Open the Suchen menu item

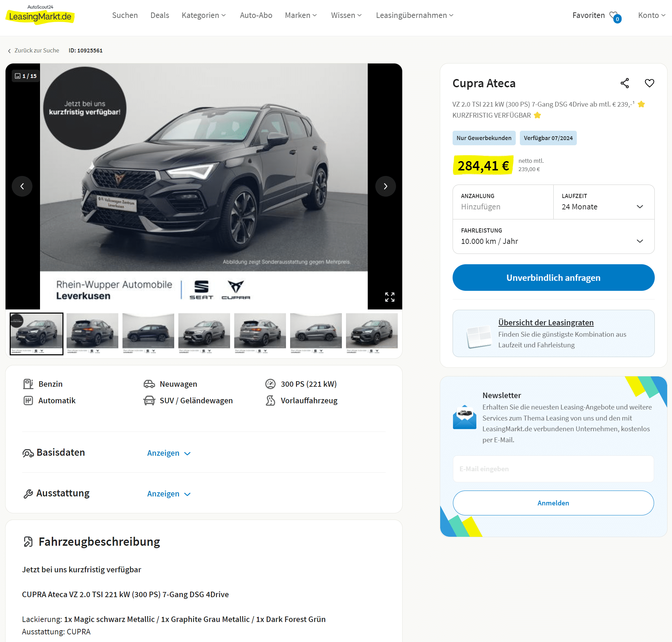click(x=125, y=15)
